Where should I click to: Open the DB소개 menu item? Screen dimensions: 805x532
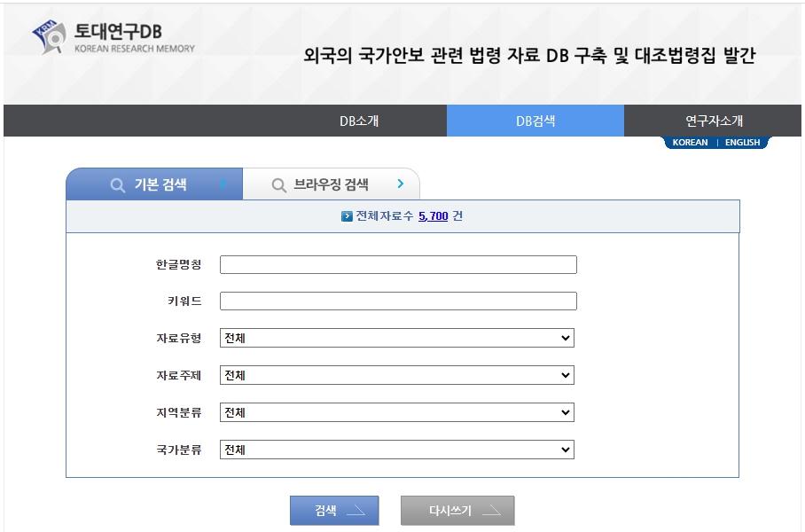point(359,121)
